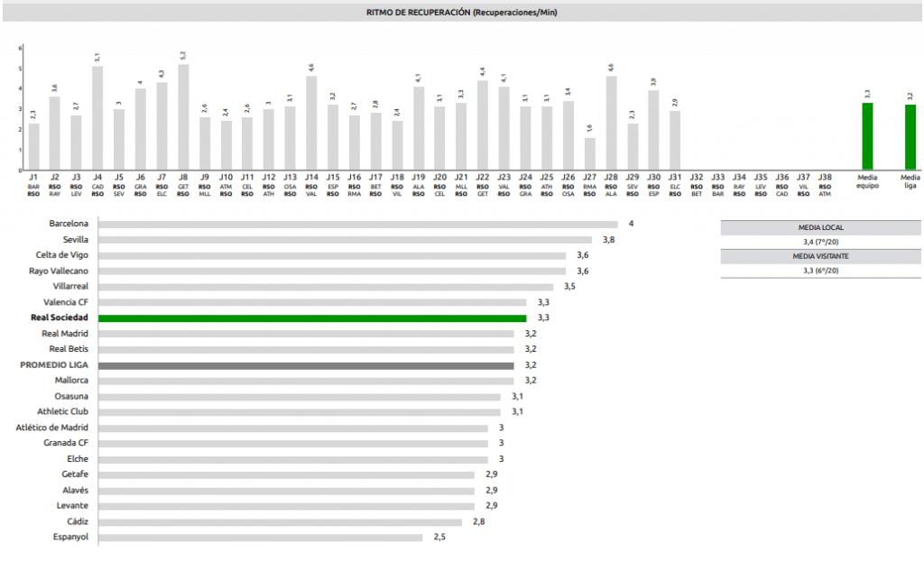
Task: Click the dark gray PROMEDIO LIGA bar
Action: (x=305, y=365)
